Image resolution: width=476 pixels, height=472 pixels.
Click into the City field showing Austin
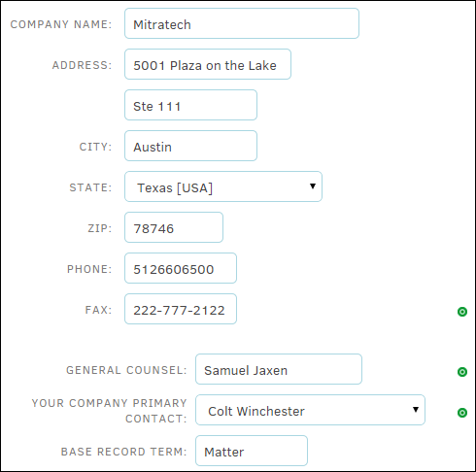[190, 146]
